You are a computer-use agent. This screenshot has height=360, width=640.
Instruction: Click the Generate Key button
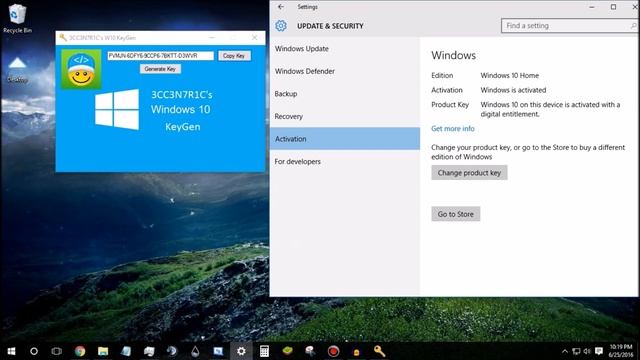(x=160, y=69)
